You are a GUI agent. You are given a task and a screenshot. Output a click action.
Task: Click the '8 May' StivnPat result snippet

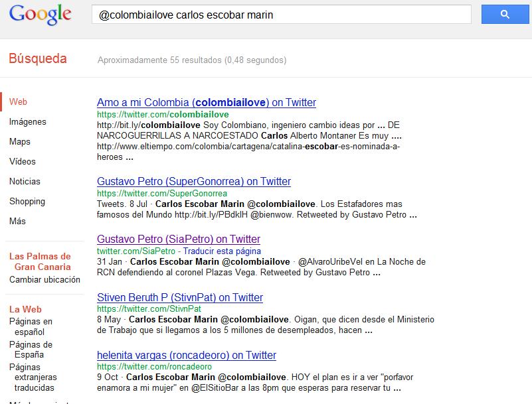pyautogui.click(x=266, y=324)
